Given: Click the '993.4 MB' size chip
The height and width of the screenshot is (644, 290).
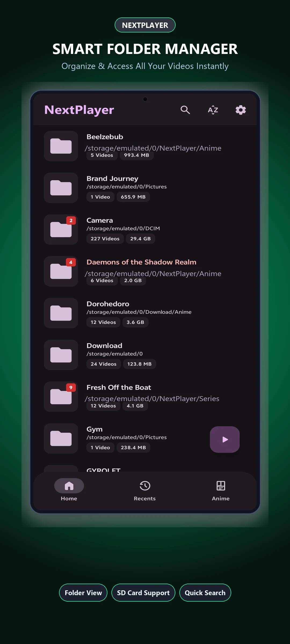Looking at the screenshot, I should click(x=136, y=155).
